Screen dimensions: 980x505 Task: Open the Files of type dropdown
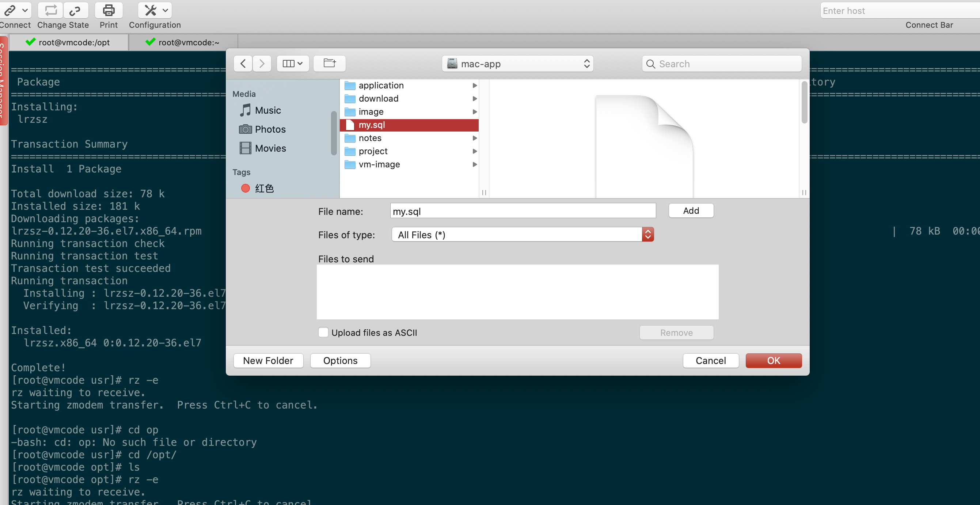[x=522, y=235]
